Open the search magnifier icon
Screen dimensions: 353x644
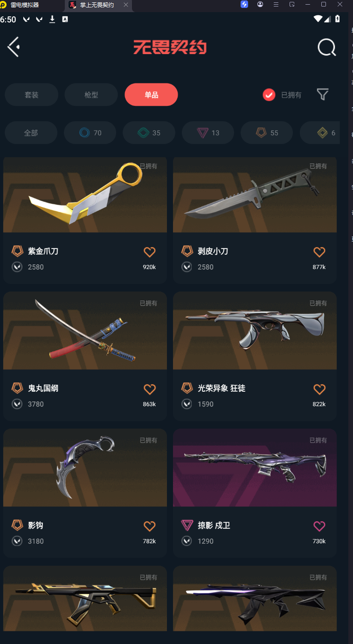(326, 47)
